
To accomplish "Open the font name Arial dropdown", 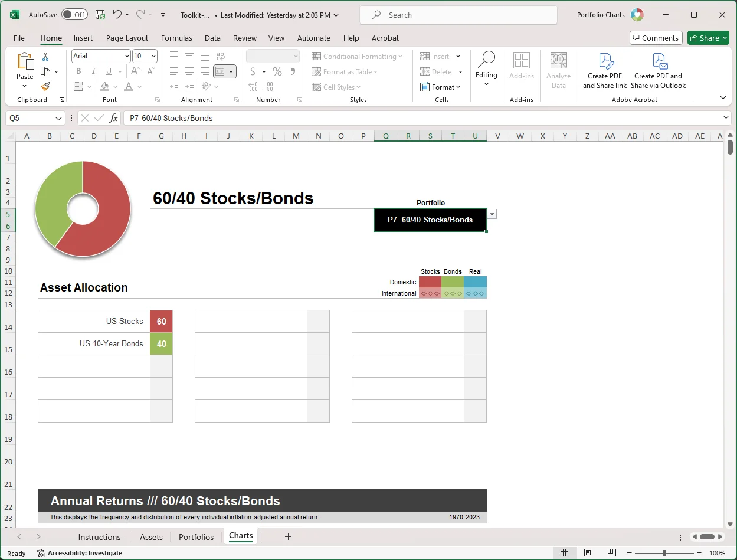I will coord(127,56).
